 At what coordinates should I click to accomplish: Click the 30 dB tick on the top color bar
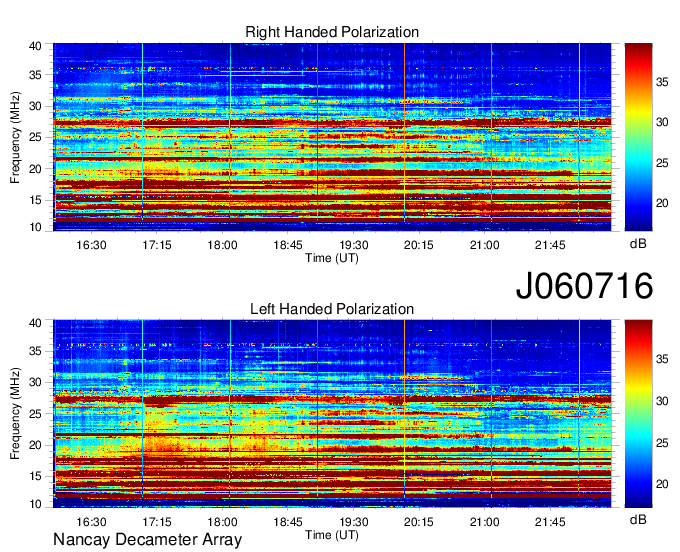pos(662,122)
